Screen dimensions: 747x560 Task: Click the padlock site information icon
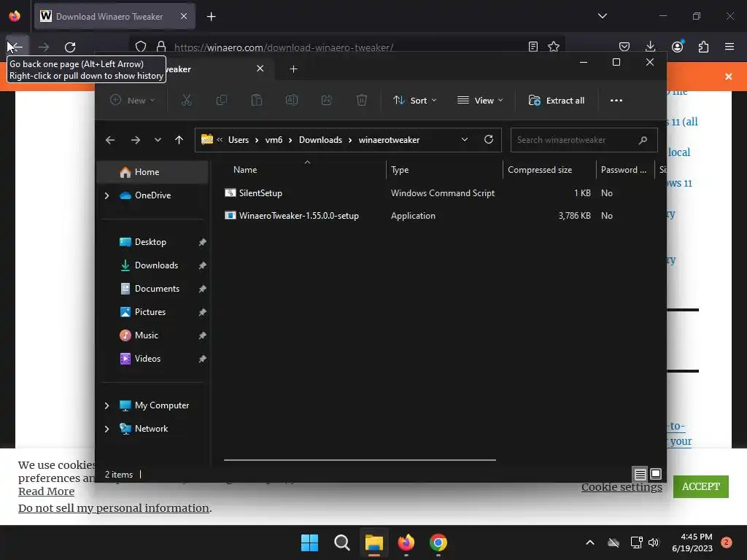pyautogui.click(x=161, y=47)
